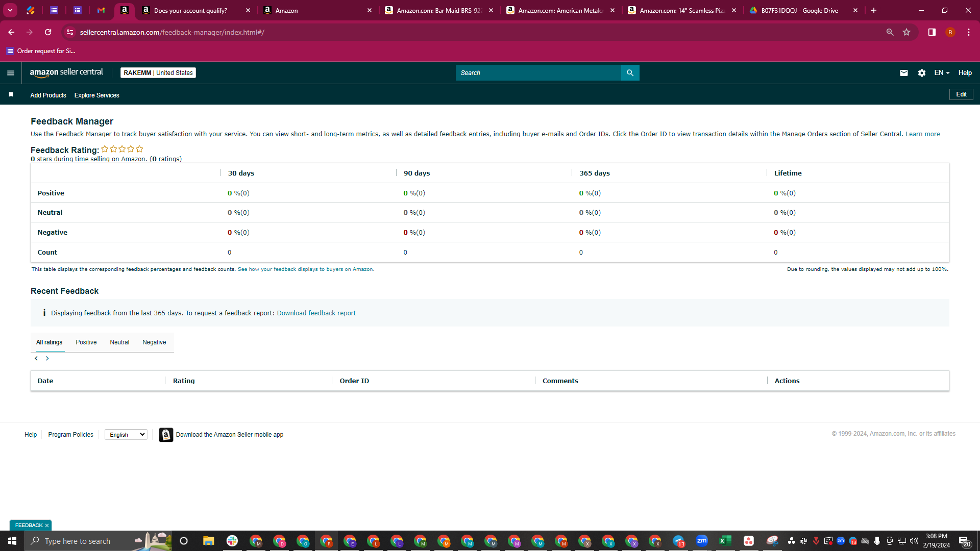Select the All ratings tab
This screenshot has height=551, width=980.
[x=50, y=342]
